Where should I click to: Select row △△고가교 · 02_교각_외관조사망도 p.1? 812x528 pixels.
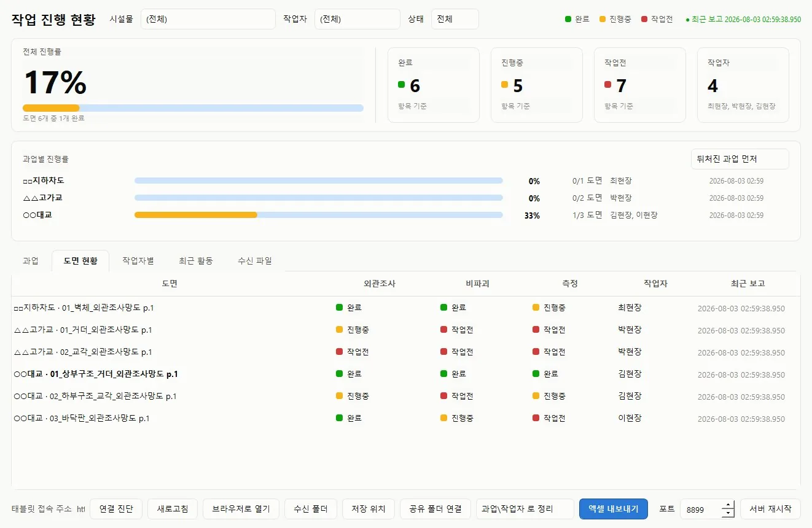405,352
